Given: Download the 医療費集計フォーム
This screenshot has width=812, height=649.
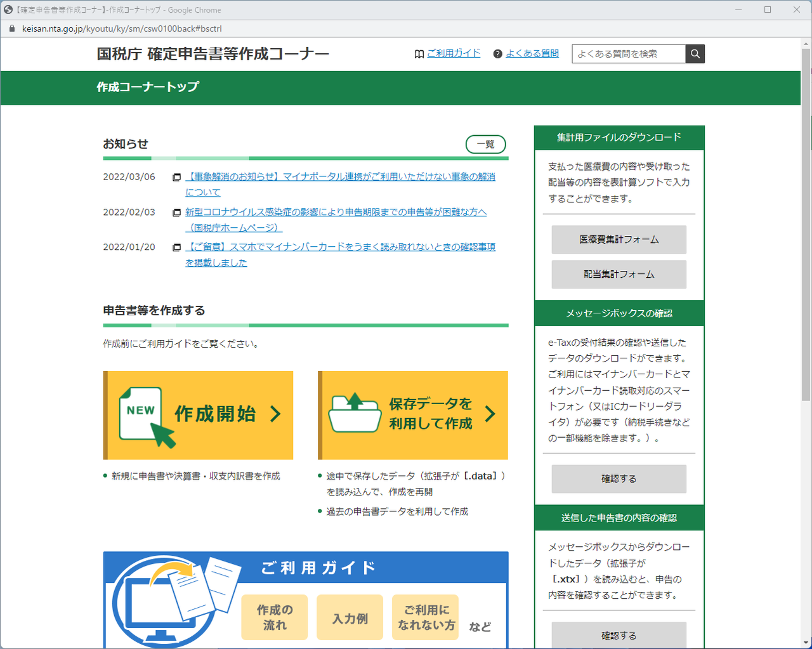Looking at the screenshot, I should [x=619, y=240].
